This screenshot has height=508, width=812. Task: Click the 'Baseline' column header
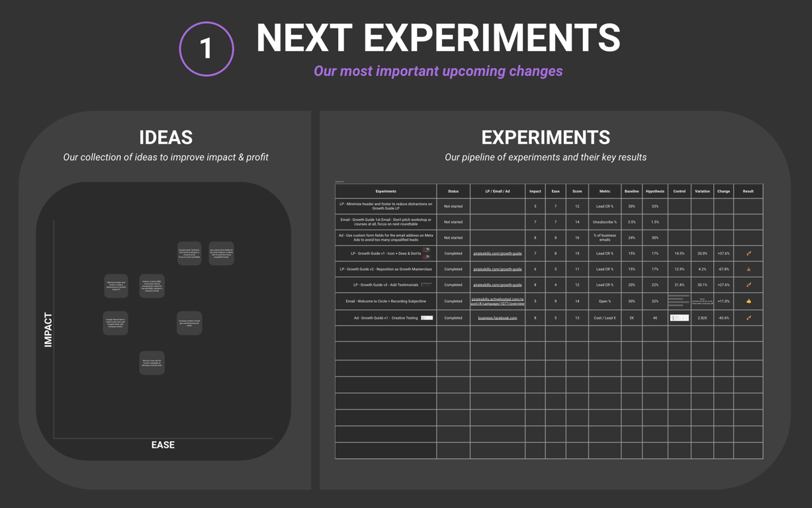(632, 191)
